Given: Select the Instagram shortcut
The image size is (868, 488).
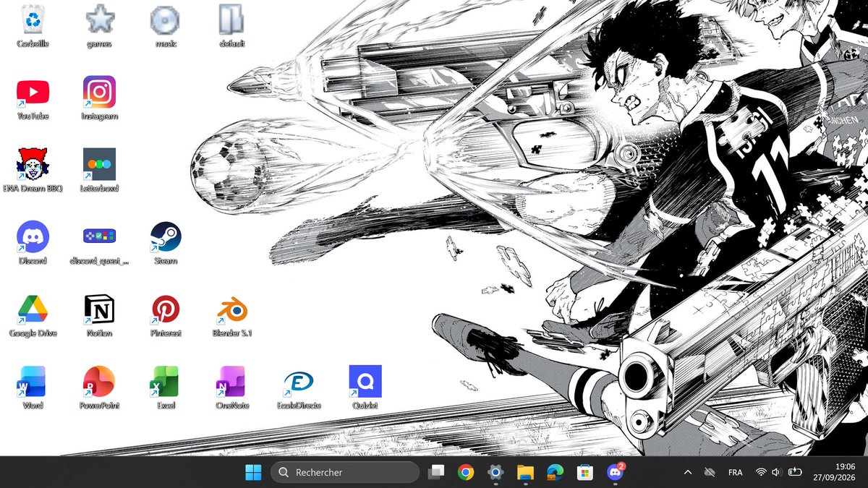Looking at the screenshot, I should tap(99, 98).
